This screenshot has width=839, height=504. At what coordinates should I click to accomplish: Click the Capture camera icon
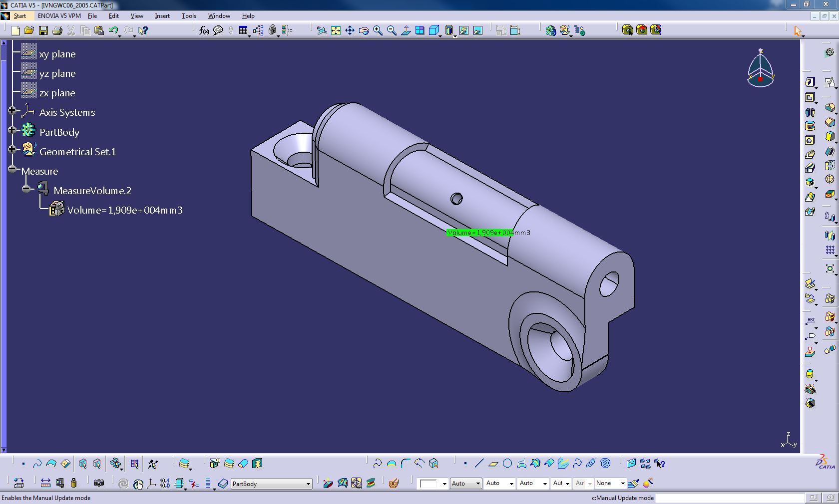pyautogui.click(x=99, y=483)
